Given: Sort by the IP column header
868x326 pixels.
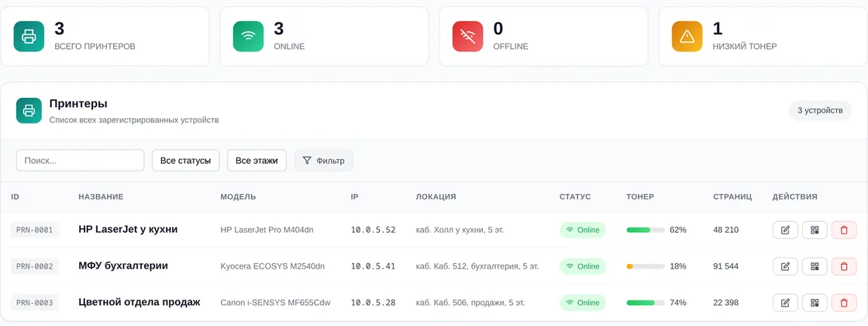Looking at the screenshot, I should [x=354, y=197].
